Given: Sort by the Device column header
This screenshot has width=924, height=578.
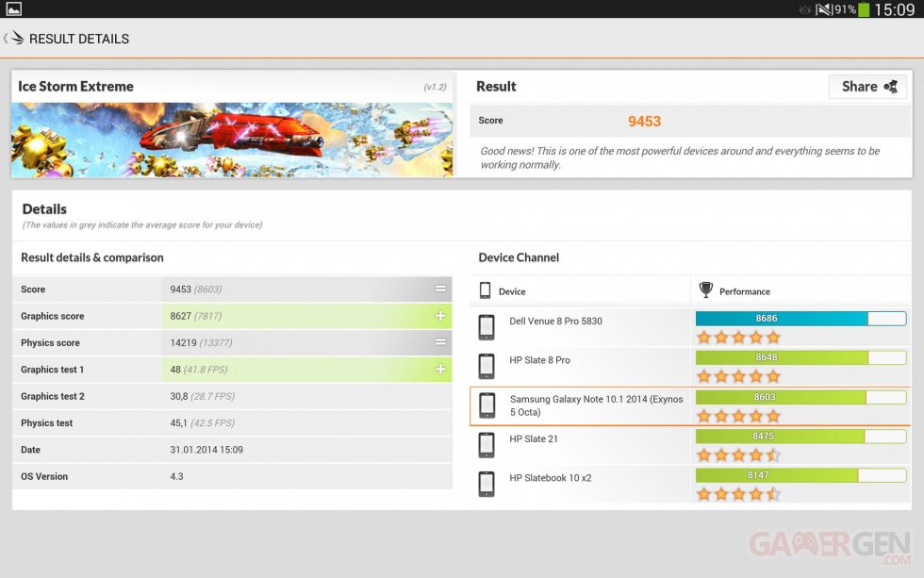Looking at the screenshot, I should [x=512, y=291].
